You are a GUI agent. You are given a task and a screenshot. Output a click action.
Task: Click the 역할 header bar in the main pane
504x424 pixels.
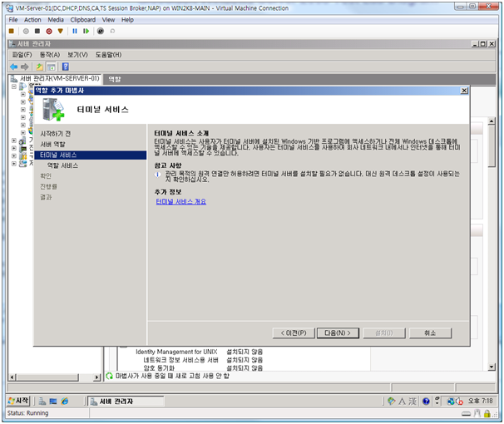pos(299,79)
